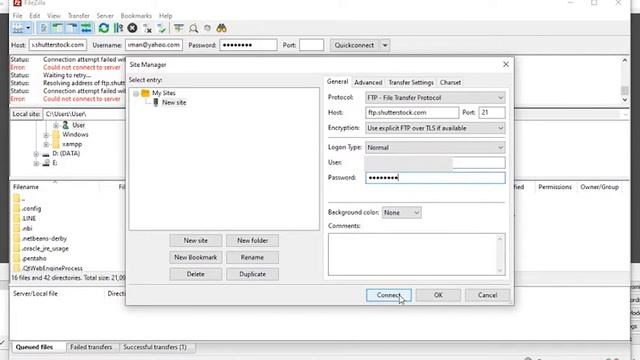
Task: Cancel the current operation with the X icon
Action: [x=132, y=28]
